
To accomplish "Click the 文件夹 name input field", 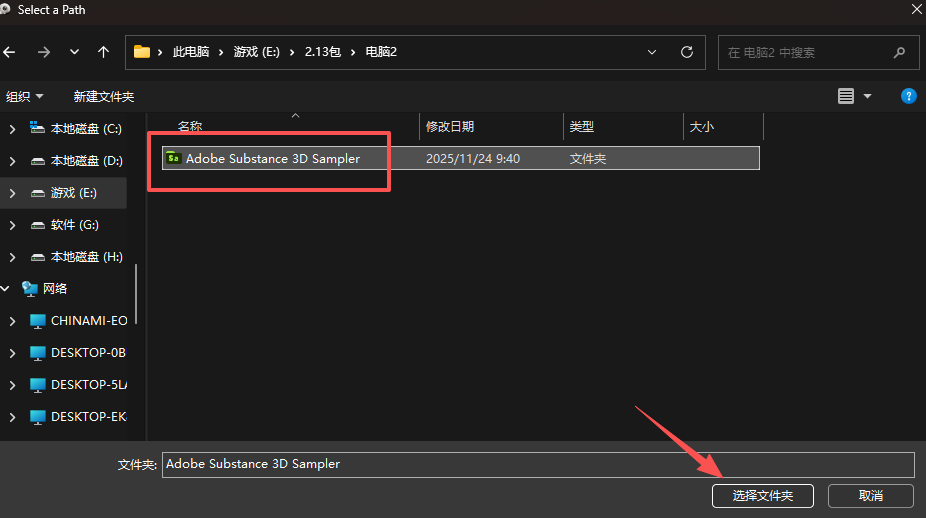I will pos(538,464).
